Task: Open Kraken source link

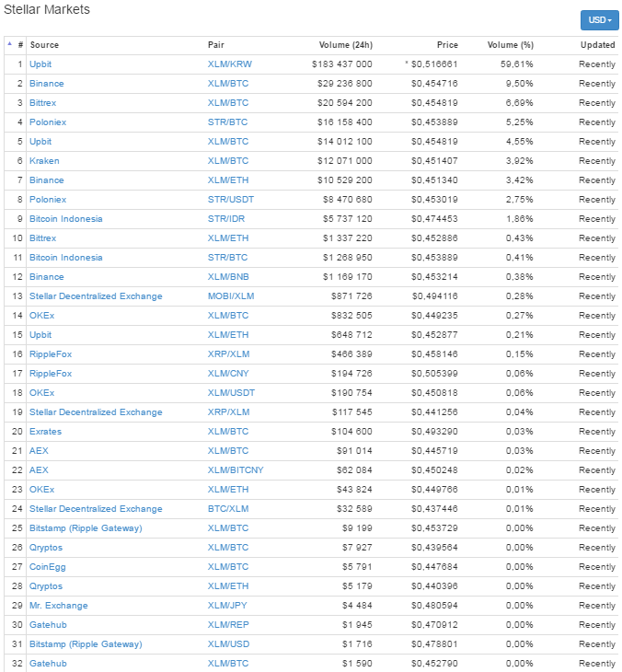Action: (x=44, y=161)
